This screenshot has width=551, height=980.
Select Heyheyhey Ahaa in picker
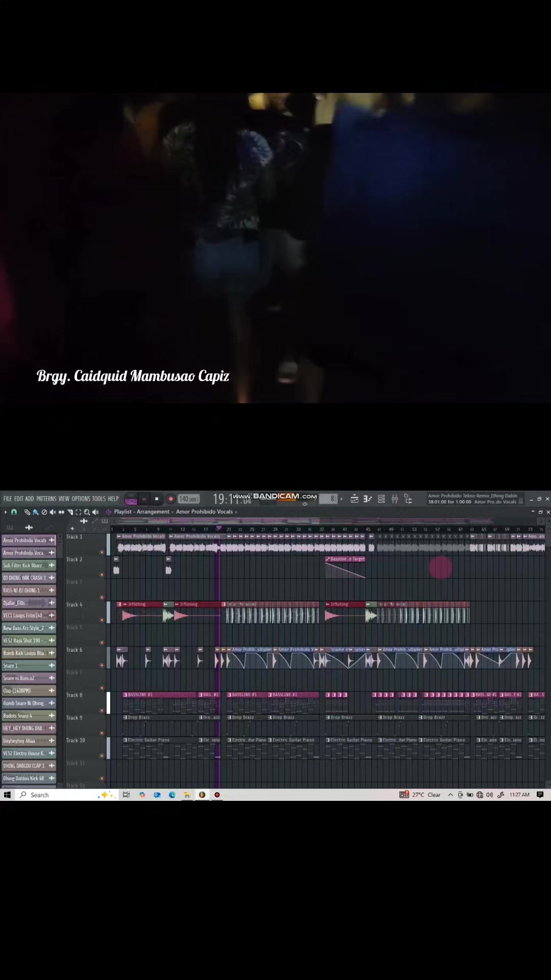(29, 741)
